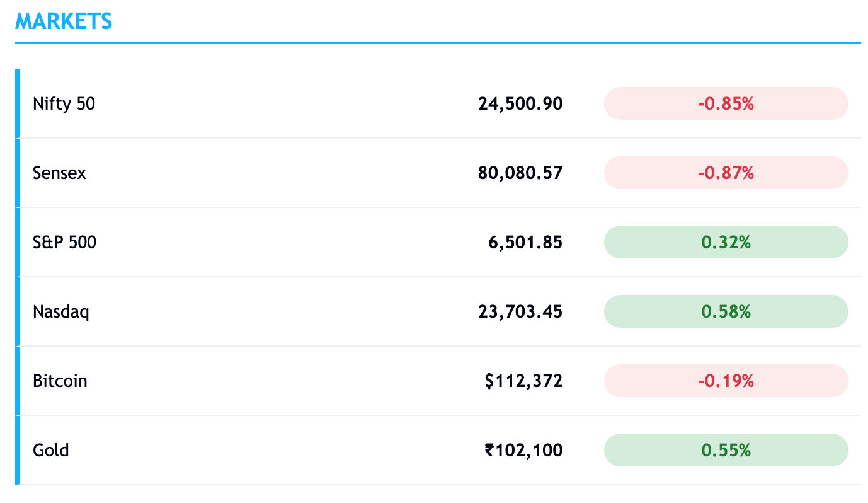Click the Sensex value 80,080.57
The height and width of the screenshot is (503, 868).
tap(520, 173)
